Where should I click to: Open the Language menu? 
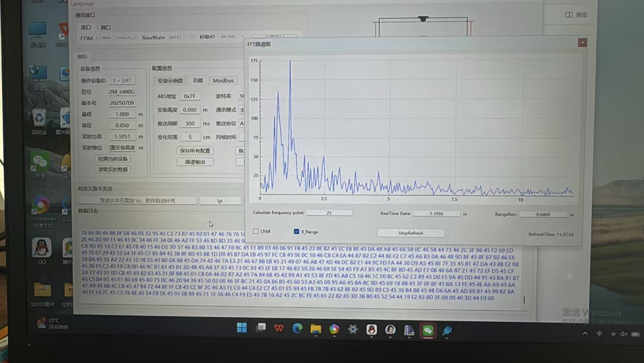point(82,4)
